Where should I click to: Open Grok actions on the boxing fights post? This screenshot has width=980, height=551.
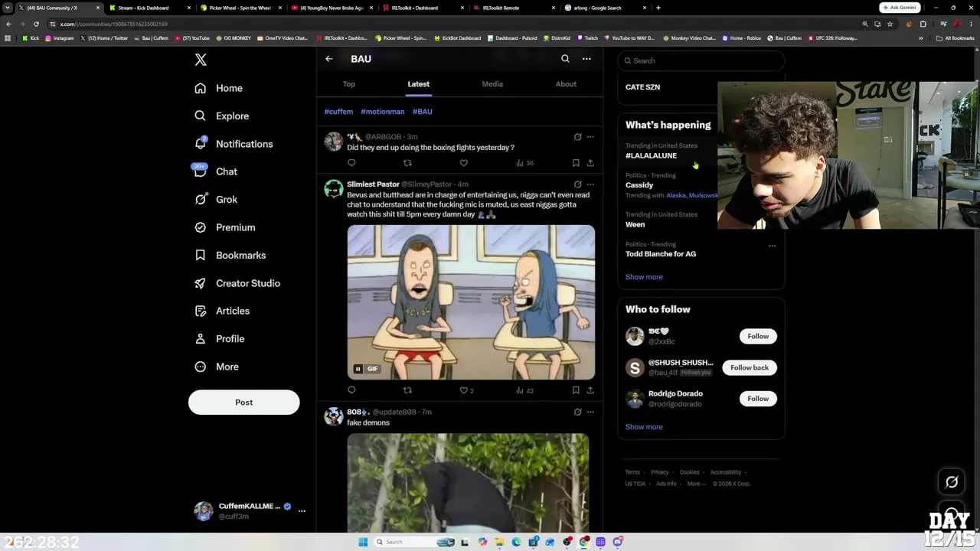[x=577, y=137]
